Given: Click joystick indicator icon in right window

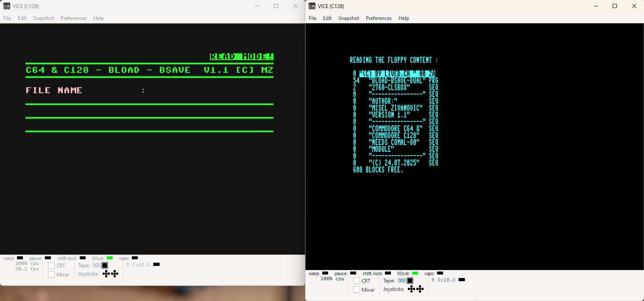Looking at the screenshot, I should pos(415,289).
